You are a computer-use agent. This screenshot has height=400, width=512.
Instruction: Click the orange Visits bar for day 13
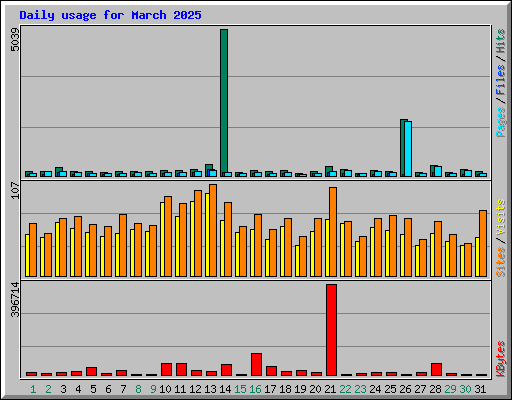click(x=213, y=230)
